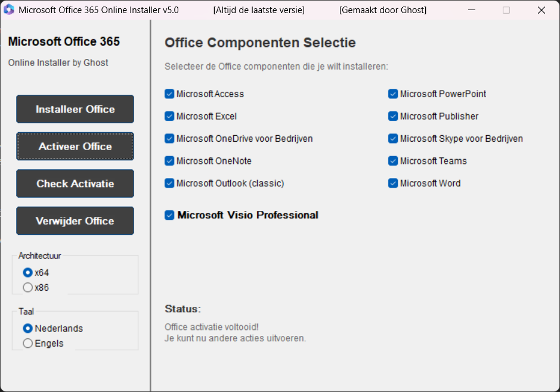
Task: Click 'Selecteer de Office componenten' instruction text
Action: (x=276, y=66)
